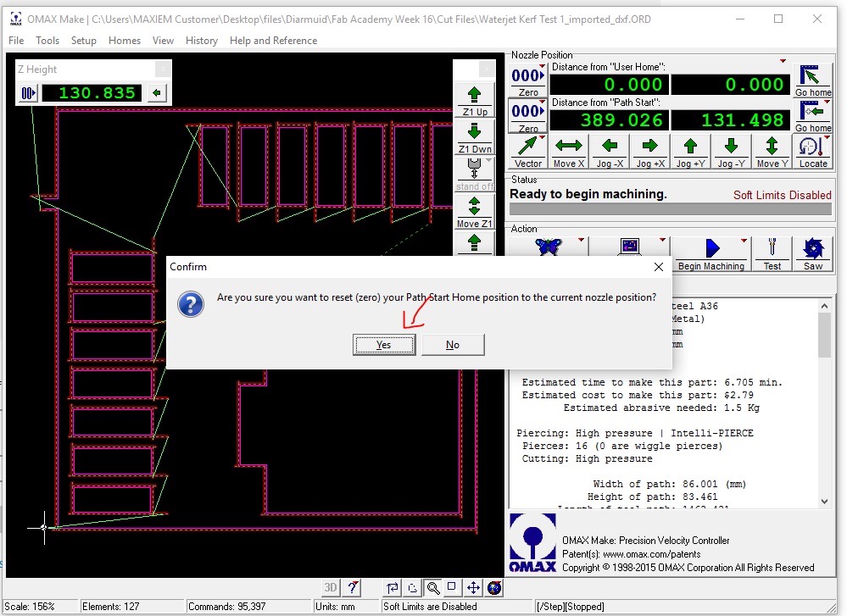Run the nozzle Test
This screenshot has width=847, height=616.
(772, 253)
